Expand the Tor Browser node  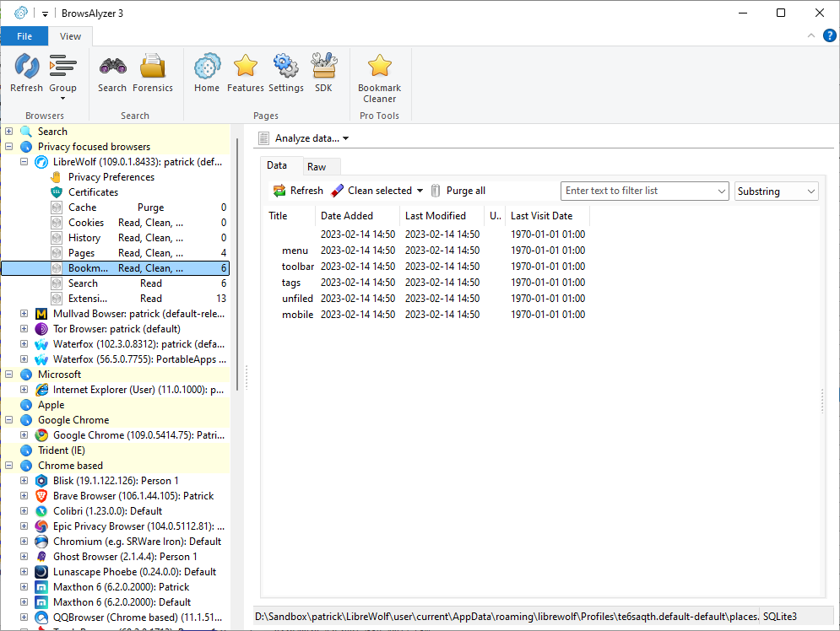(x=24, y=329)
